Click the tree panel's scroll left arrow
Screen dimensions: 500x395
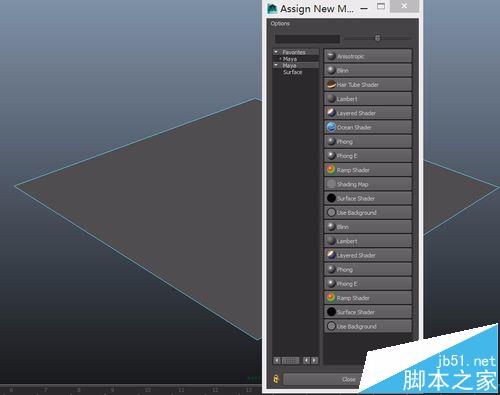coord(277,360)
